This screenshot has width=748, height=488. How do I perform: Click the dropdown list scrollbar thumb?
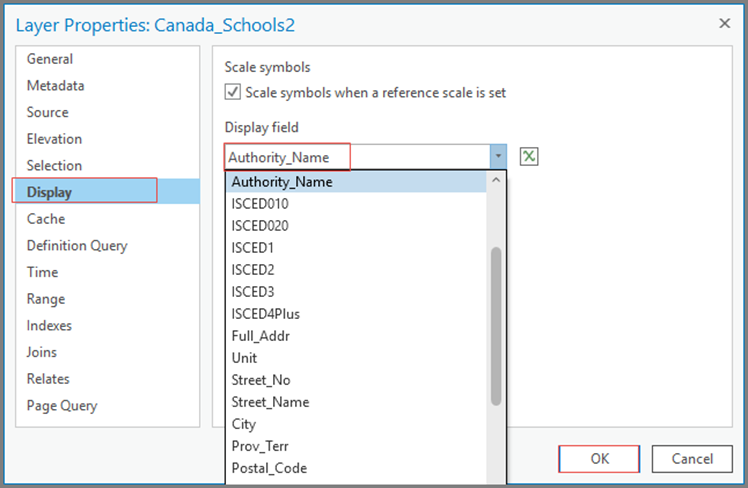coord(496,326)
